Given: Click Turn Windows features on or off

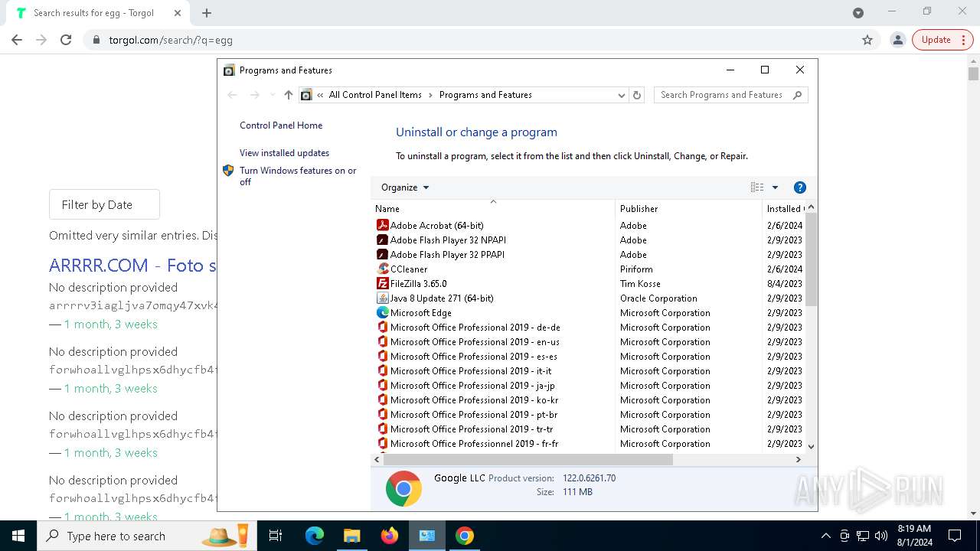Looking at the screenshot, I should (298, 176).
